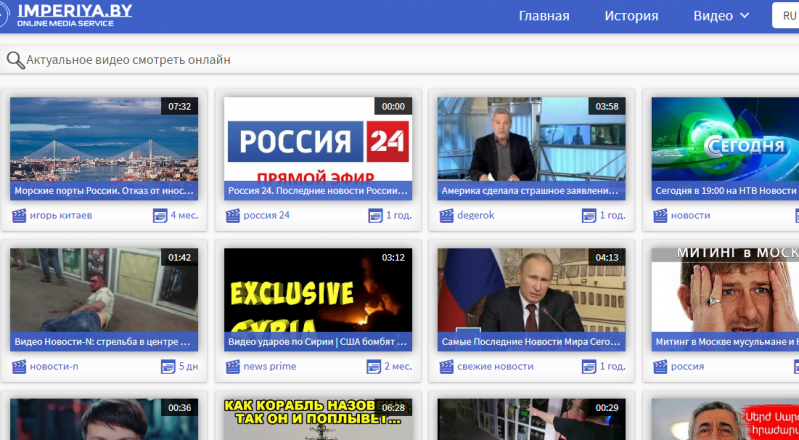
Task: Click title 'Морские порты России. Отказ от инос…'
Action: pos(104,191)
